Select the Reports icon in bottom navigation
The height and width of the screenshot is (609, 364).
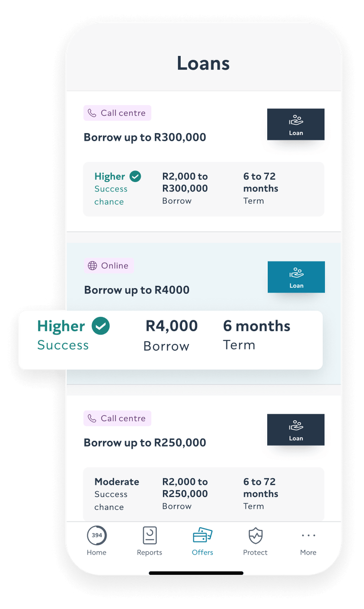point(149,535)
